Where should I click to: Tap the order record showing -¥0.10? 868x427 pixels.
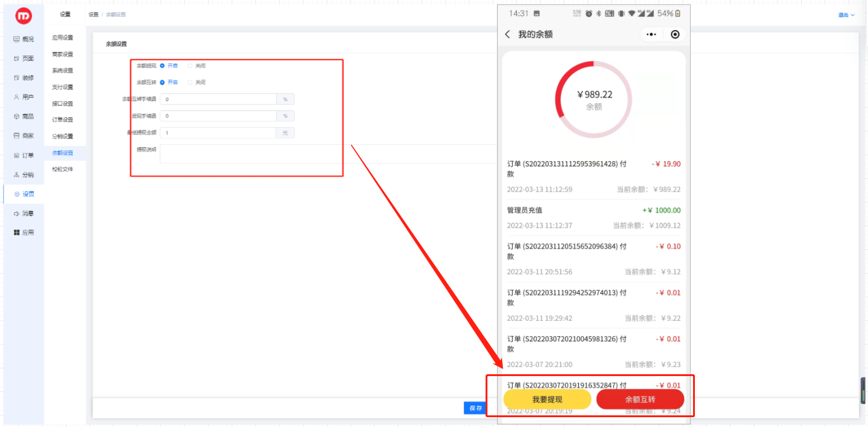pos(594,259)
